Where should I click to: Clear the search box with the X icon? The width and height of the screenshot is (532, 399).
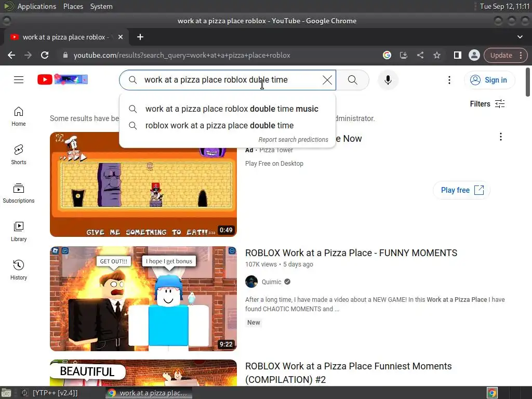(x=327, y=80)
